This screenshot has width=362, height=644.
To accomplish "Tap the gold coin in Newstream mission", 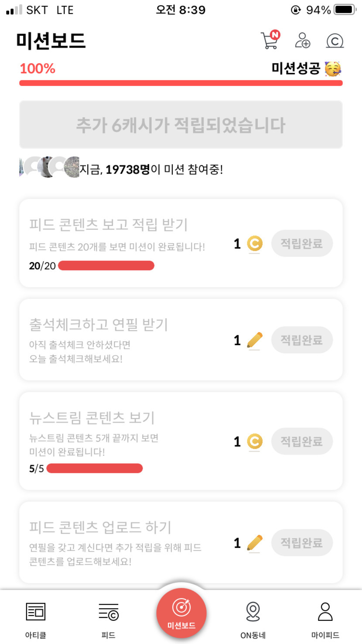I will pos(255,442).
